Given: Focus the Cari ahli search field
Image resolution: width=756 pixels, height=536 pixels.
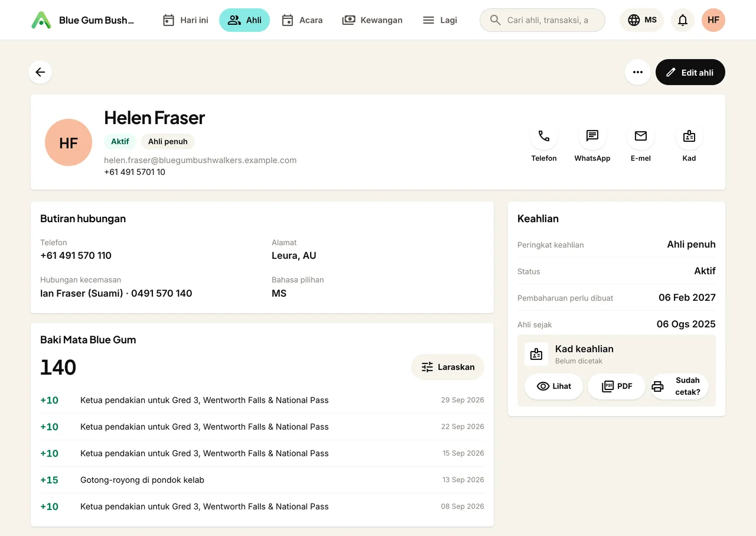Looking at the screenshot, I should [542, 20].
